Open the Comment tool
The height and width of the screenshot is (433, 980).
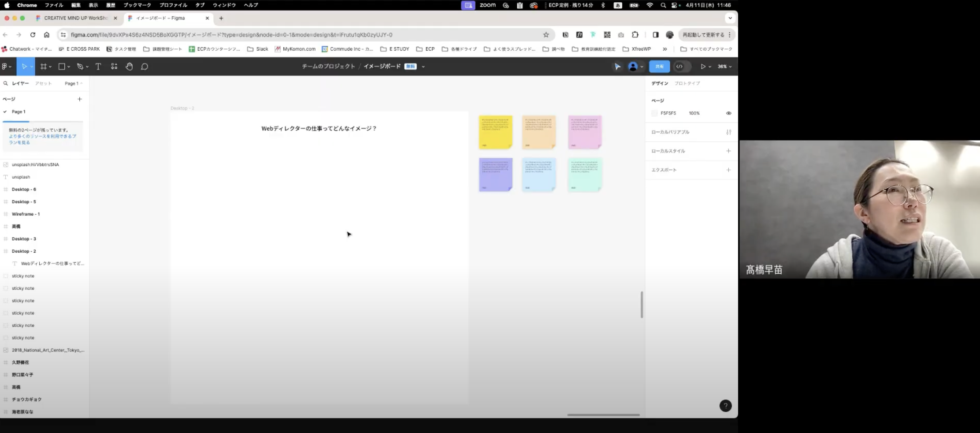(x=145, y=67)
